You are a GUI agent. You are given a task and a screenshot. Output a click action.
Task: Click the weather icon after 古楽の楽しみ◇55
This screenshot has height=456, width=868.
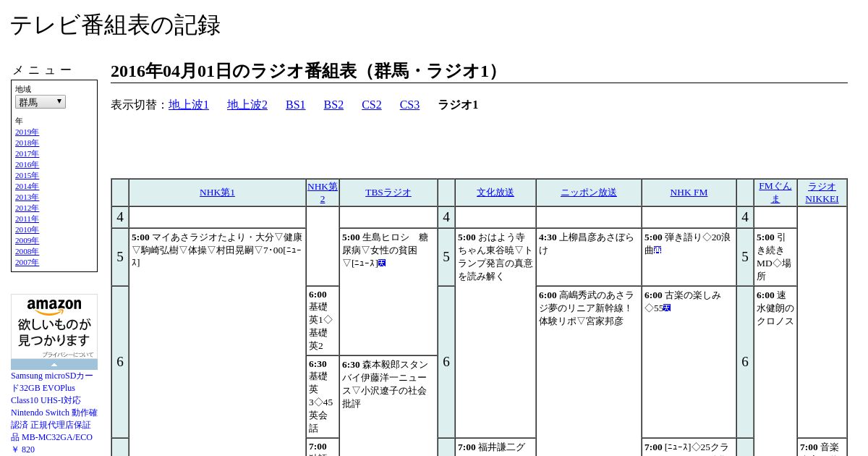667,308
